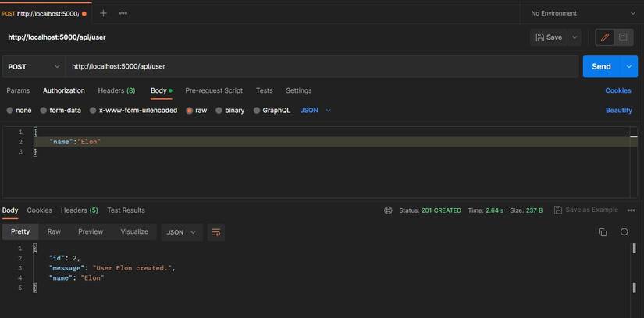The image size is (644, 318).
Task: Switch response view to Visualize
Action: 134,231
